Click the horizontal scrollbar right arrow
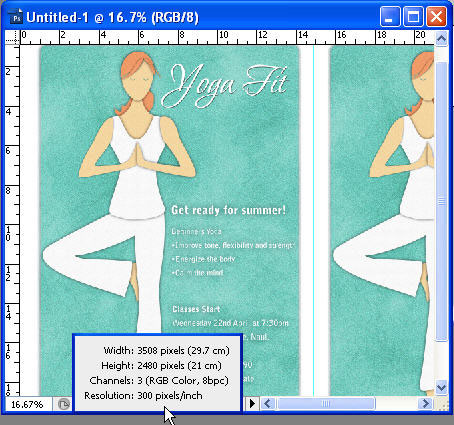This screenshot has height=425, width=454. (x=425, y=404)
